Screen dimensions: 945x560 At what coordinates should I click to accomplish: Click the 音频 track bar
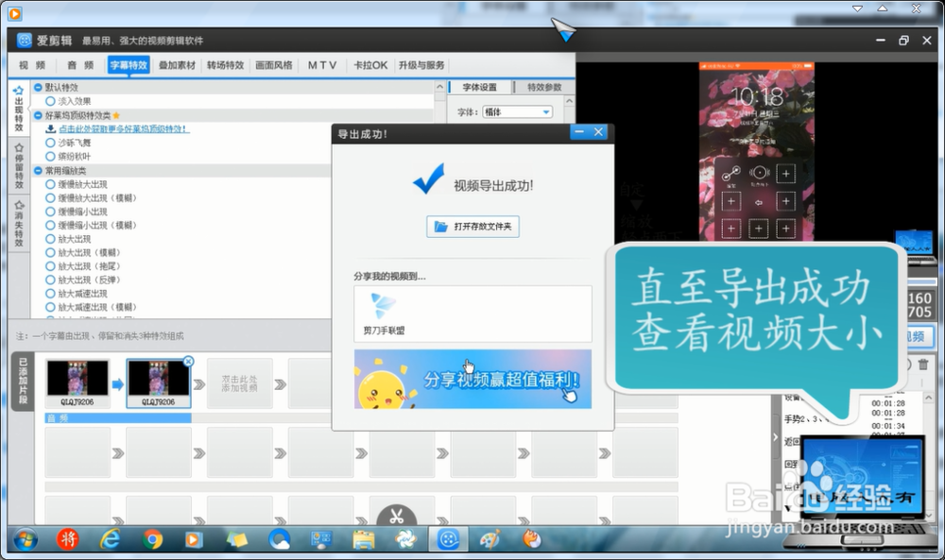pos(118,418)
